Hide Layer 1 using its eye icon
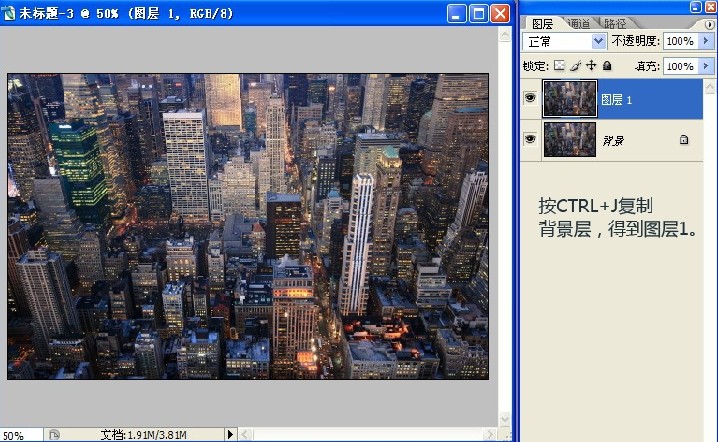Viewport: 718px width, 442px height. point(530,99)
